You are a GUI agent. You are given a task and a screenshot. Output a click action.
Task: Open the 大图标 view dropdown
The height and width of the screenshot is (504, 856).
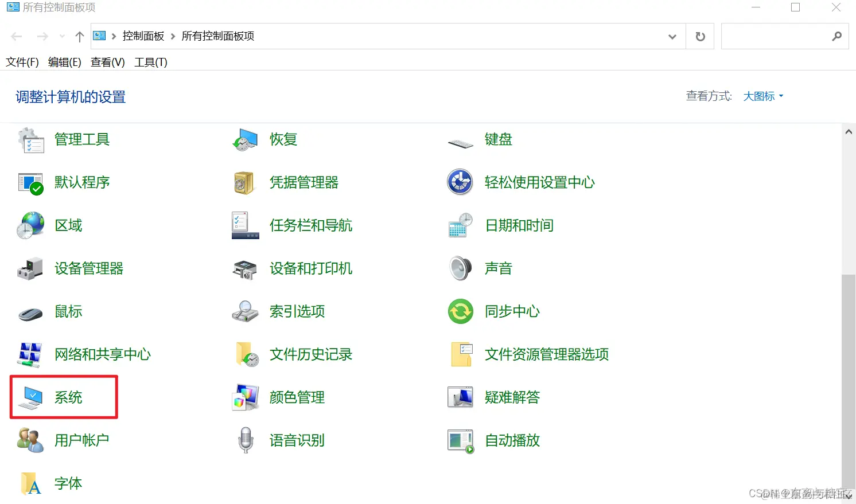pyautogui.click(x=763, y=96)
